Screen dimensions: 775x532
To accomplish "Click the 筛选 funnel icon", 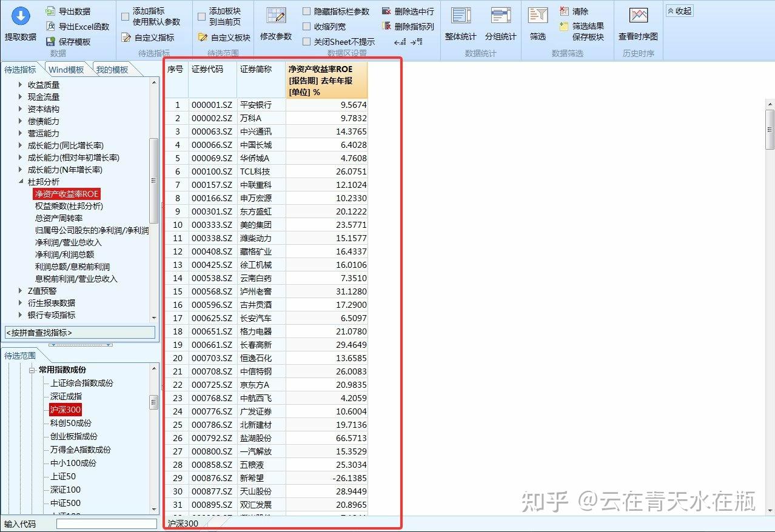I will click(x=538, y=16).
